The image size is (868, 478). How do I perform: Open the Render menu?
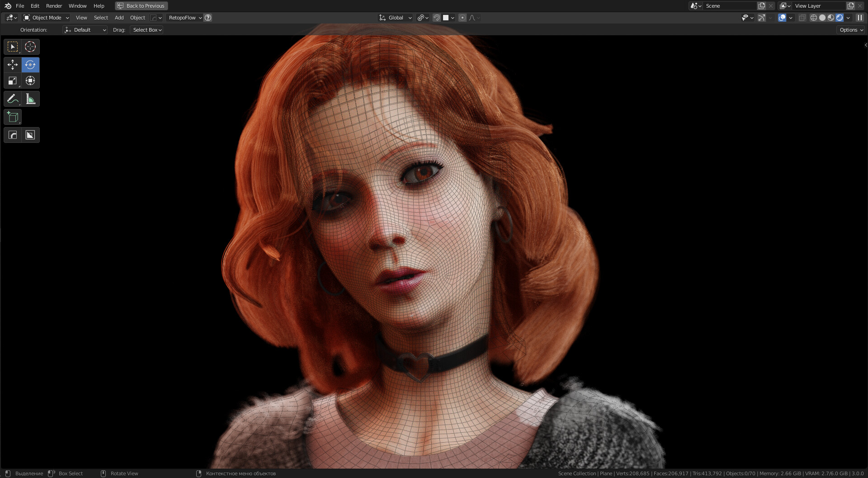tap(53, 6)
